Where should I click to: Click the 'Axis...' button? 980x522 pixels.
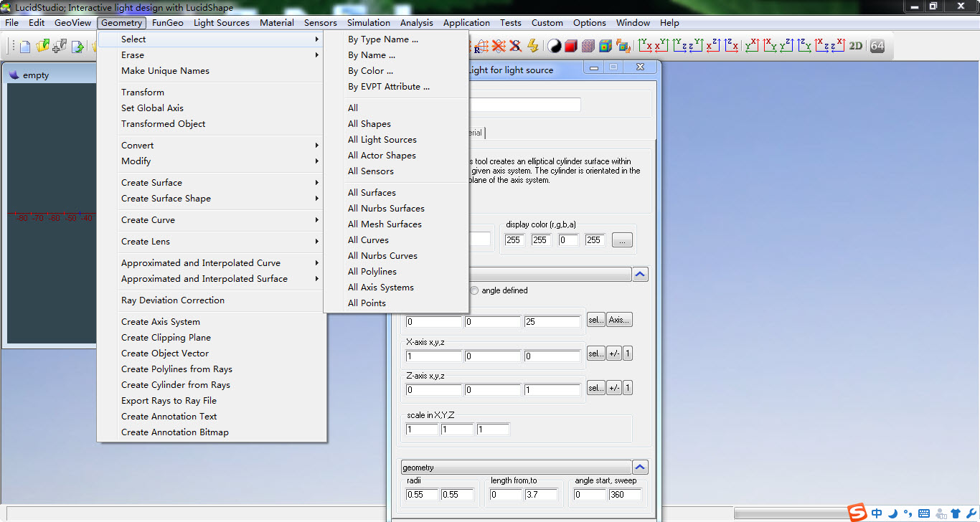pos(620,320)
